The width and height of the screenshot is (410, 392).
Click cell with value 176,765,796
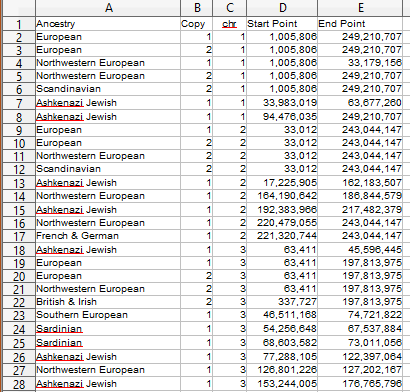(360, 384)
